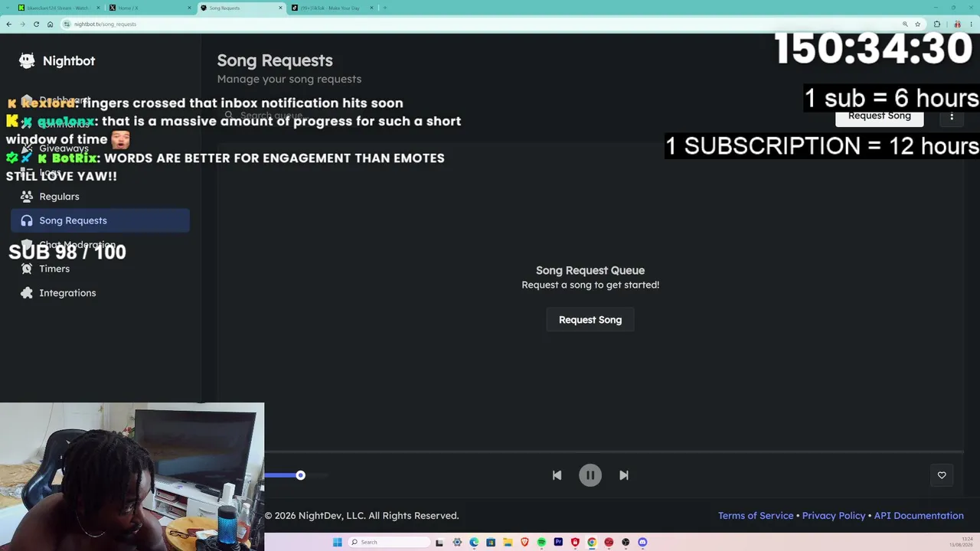Viewport: 980px width, 551px height.
Task: Open Microsoft Store from the taskbar
Action: click(491, 543)
